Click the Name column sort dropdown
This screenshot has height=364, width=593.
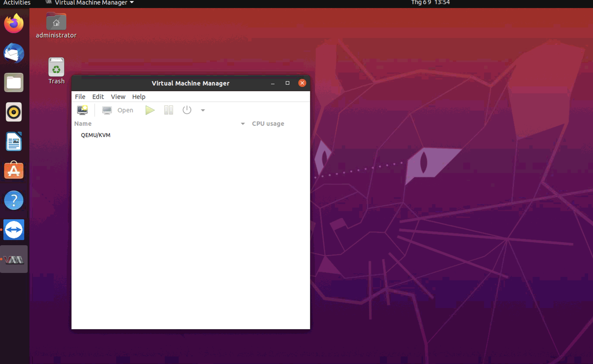(x=242, y=124)
